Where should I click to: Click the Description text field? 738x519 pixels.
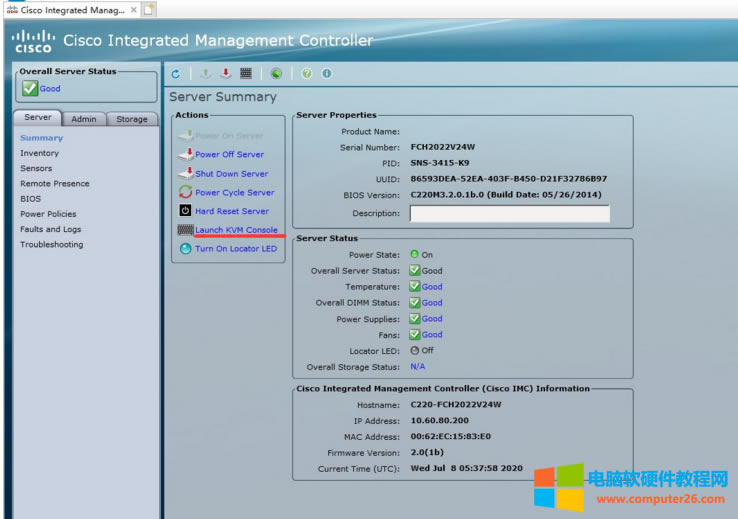click(x=509, y=214)
